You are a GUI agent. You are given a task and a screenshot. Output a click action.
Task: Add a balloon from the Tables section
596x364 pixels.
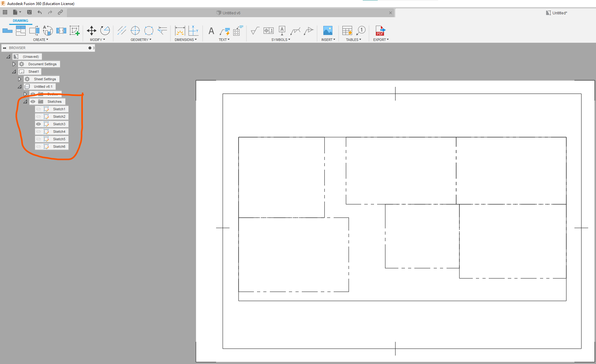click(x=361, y=31)
